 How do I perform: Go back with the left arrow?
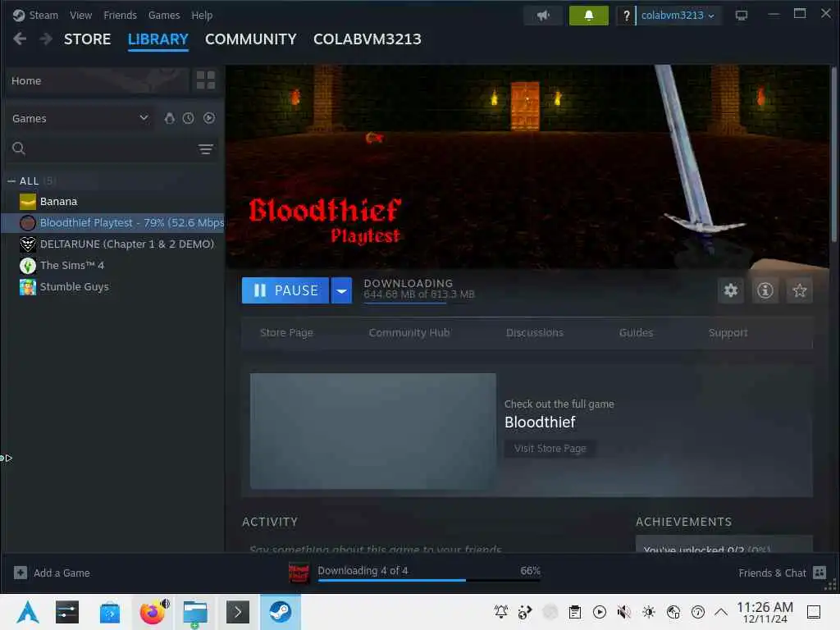[20, 39]
